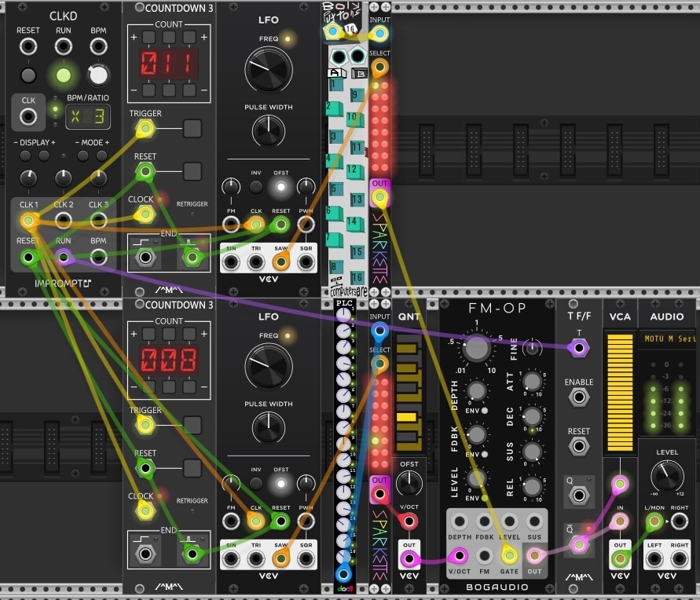Screen dimensions: 700x600
Task: Click the ATT knob on FM-OP
Action: [532, 382]
